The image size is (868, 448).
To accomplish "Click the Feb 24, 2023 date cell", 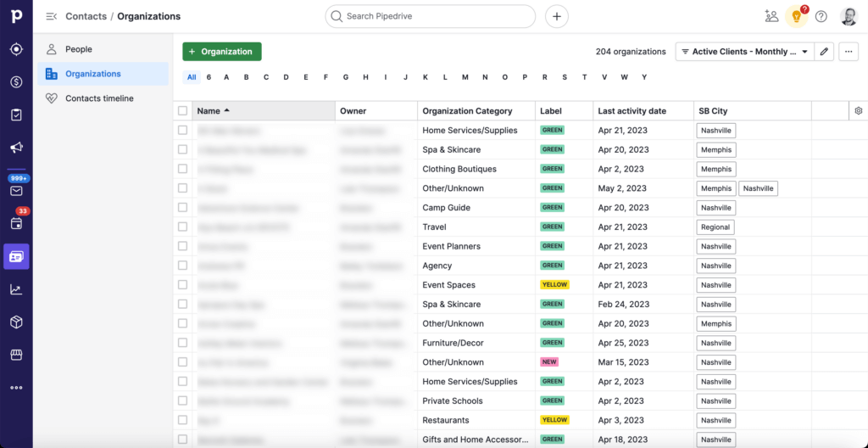I will tap(643, 305).
